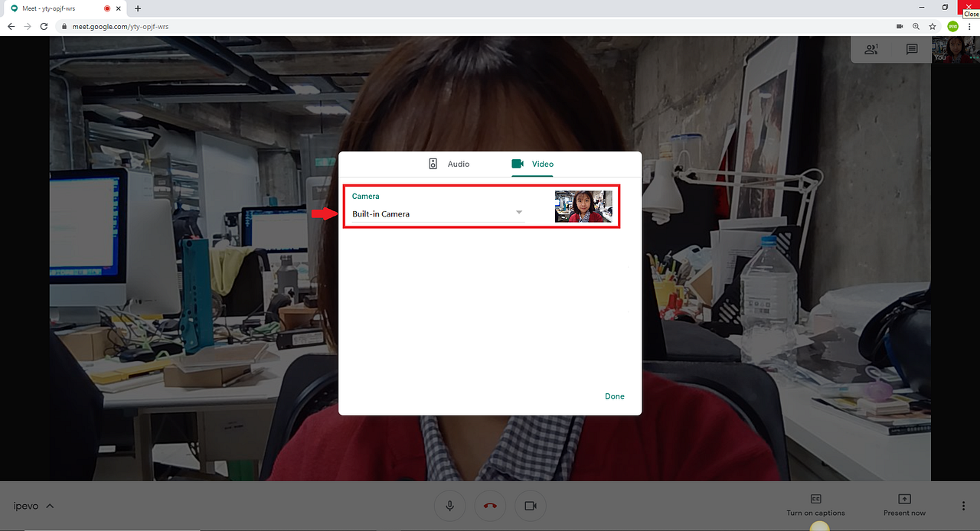Click the Chrome profile avatar
Image resolution: width=980 pixels, height=531 pixels.
click(952, 26)
